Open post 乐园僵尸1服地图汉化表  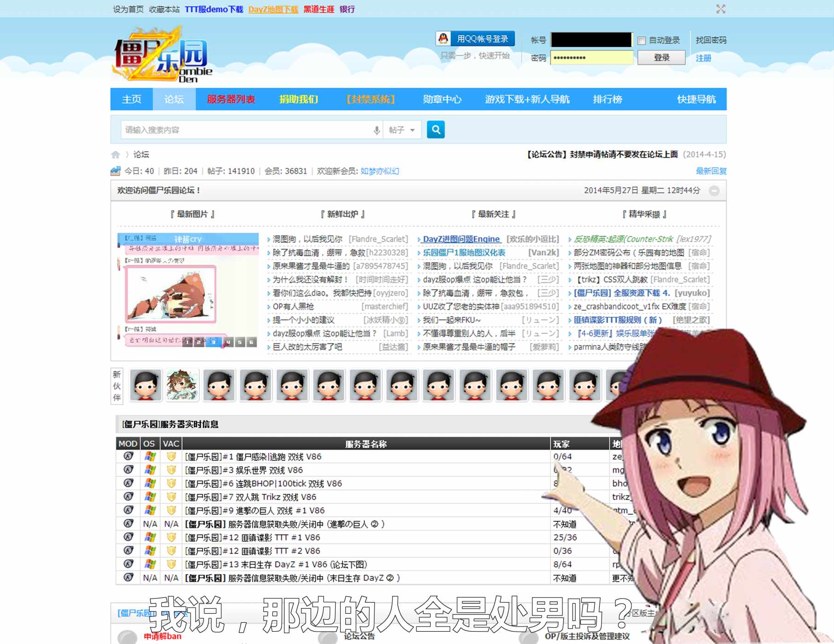pos(464,253)
